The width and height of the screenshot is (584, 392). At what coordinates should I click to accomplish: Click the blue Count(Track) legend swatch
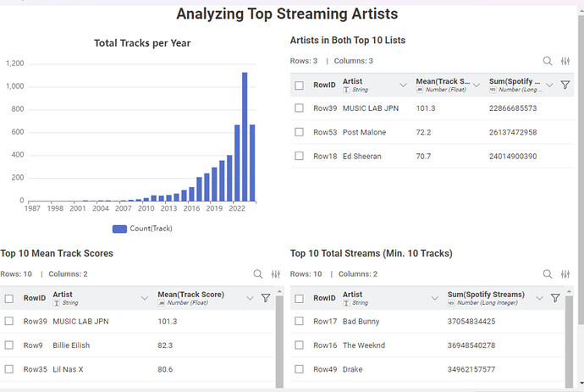coord(119,229)
